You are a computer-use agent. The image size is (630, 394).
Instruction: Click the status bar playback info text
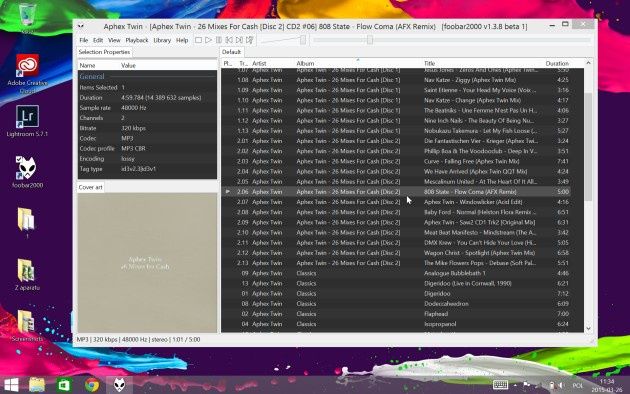tap(138, 340)
